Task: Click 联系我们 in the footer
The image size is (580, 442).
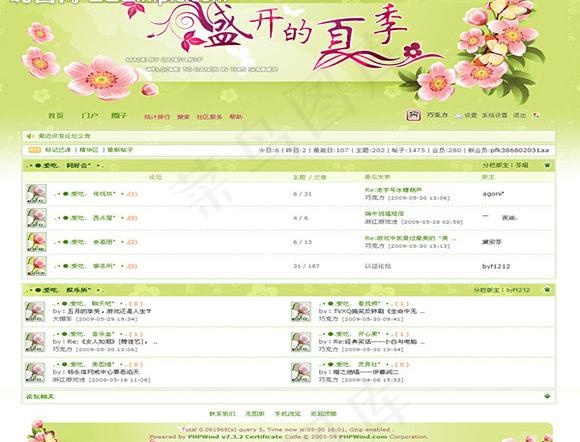Action: (222, 414)
